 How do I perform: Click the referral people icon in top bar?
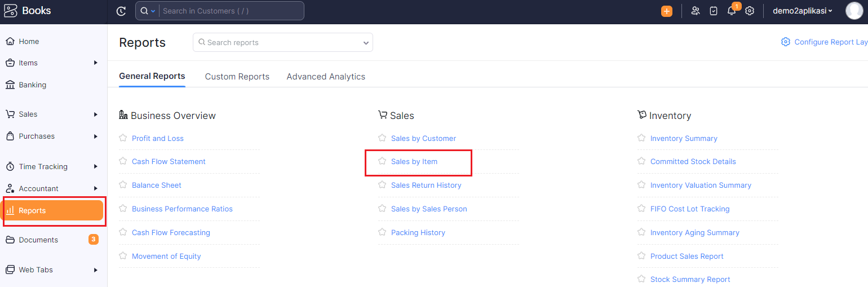(x=696, y=11)
